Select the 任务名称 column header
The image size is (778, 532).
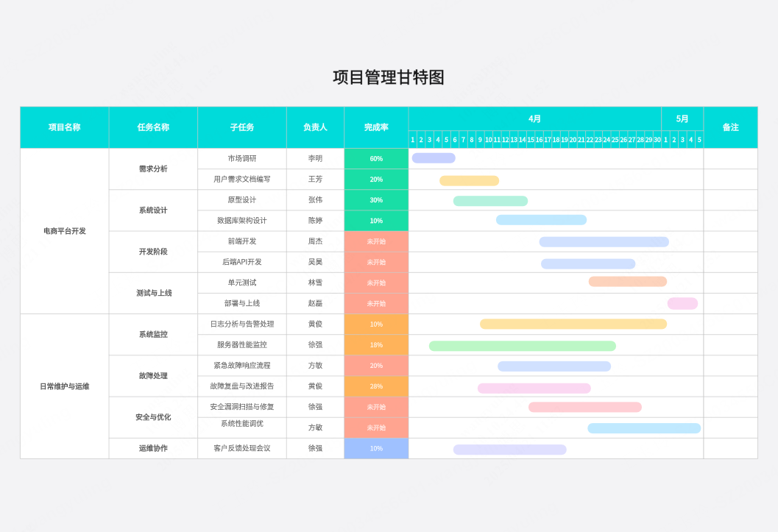[x=153, y=127]
